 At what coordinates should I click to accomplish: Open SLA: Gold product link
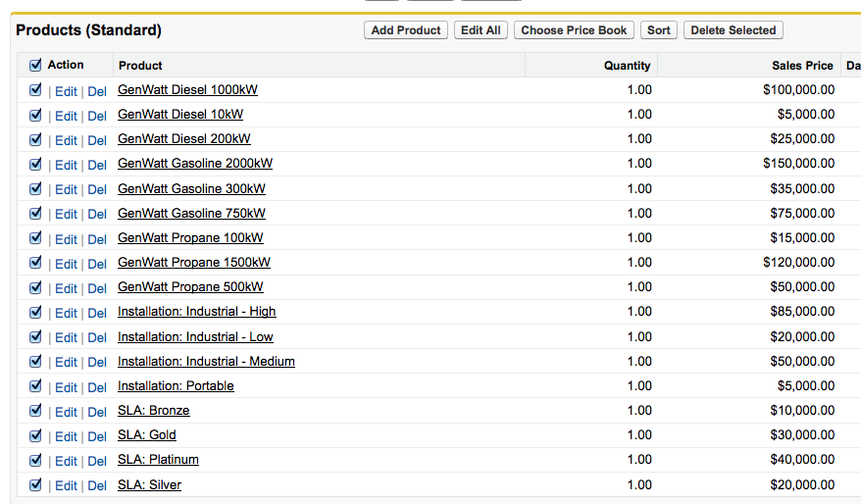[x=147, y=435]
